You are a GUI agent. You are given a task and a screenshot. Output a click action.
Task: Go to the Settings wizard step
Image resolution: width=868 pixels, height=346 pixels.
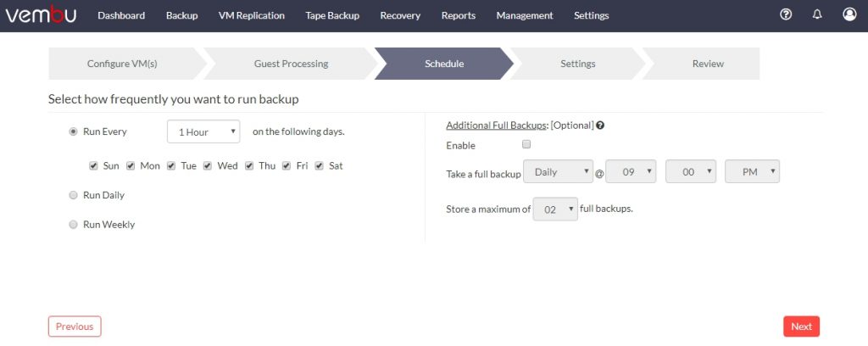click(x=577, y=64)
